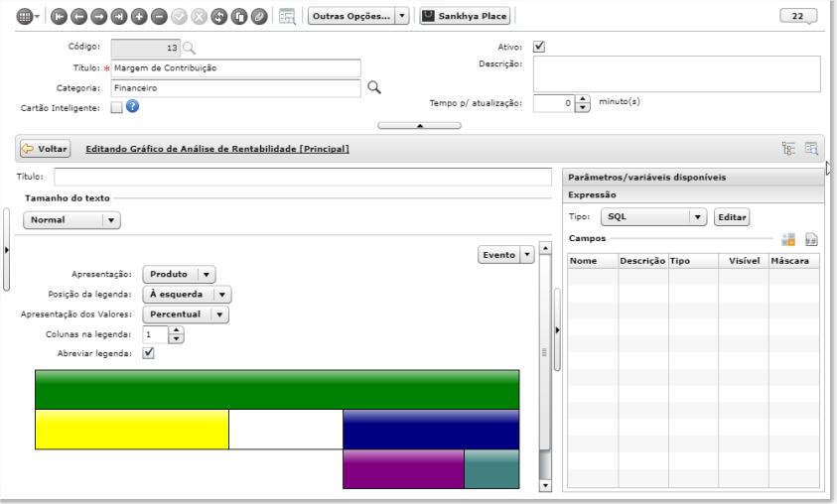Select the purple chart segment

(x=403, y=469)
